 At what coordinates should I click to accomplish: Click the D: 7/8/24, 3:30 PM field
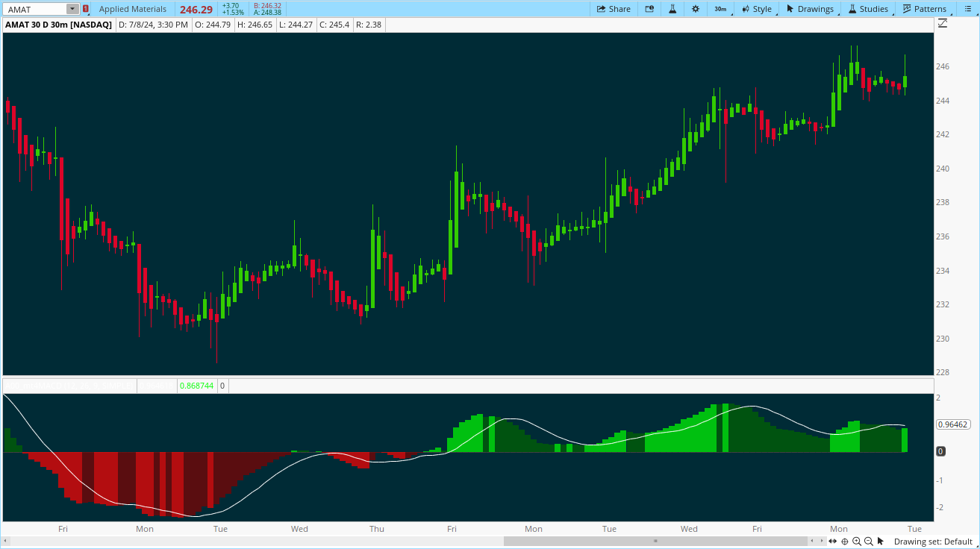153,25
